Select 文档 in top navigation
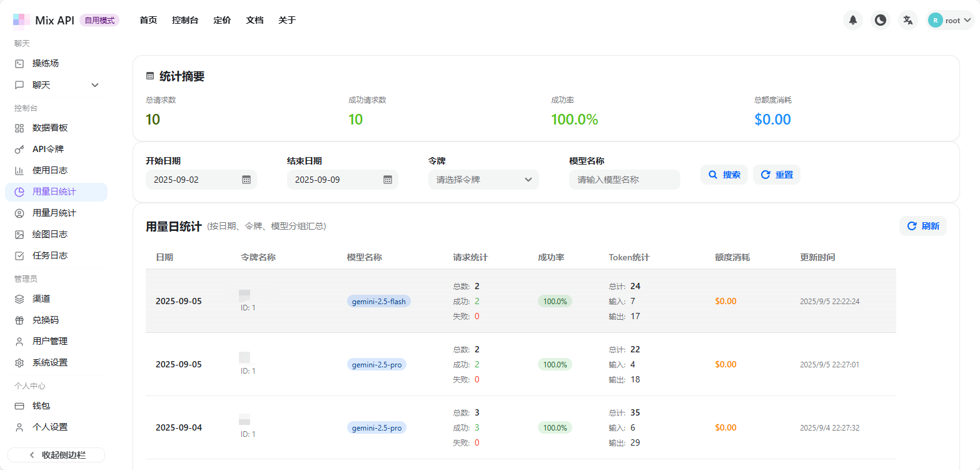 (255, 20)
